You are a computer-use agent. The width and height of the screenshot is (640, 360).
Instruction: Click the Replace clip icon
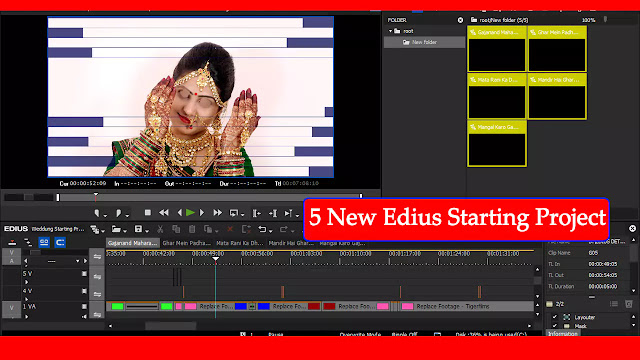coord(208,229)
